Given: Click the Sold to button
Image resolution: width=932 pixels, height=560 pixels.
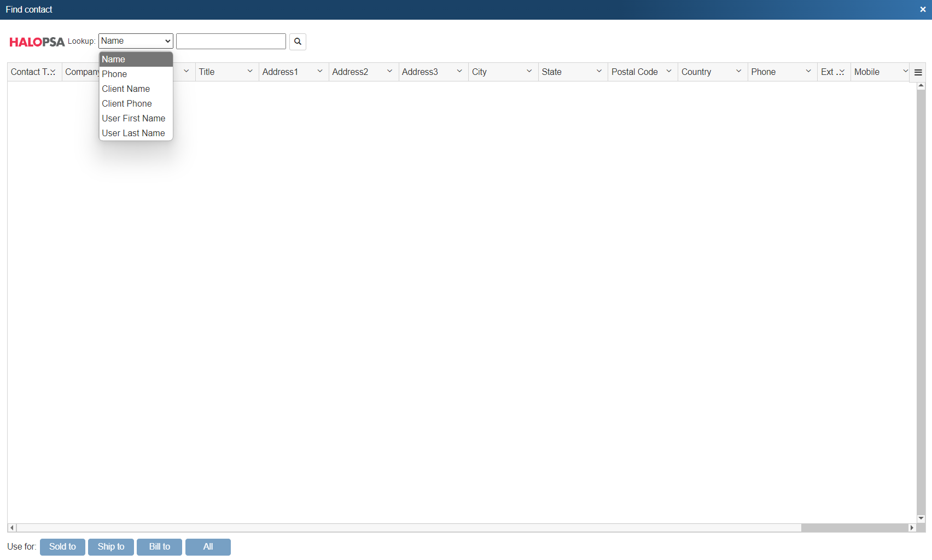Looking at the screenshot, I should coord(62,546).
